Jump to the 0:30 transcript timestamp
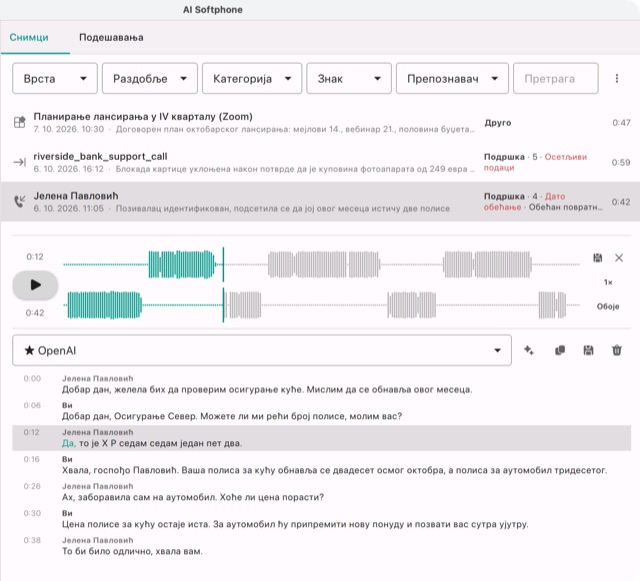The image size is (640, 581). coord(32,513)
